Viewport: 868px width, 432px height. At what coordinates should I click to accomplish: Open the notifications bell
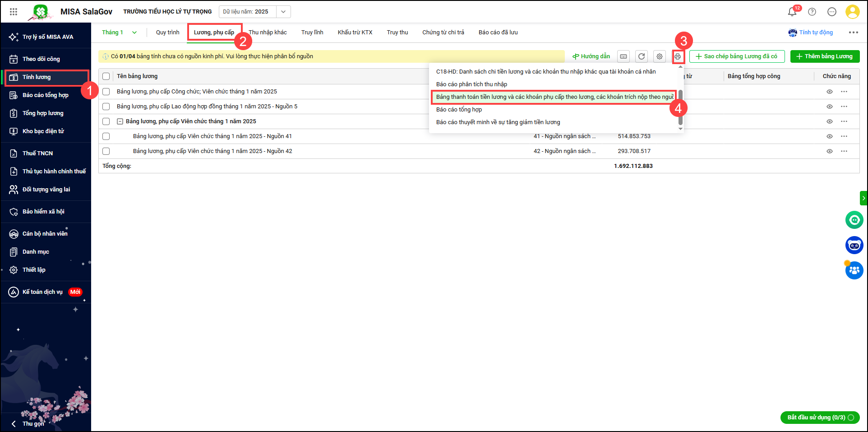point(792,12)
